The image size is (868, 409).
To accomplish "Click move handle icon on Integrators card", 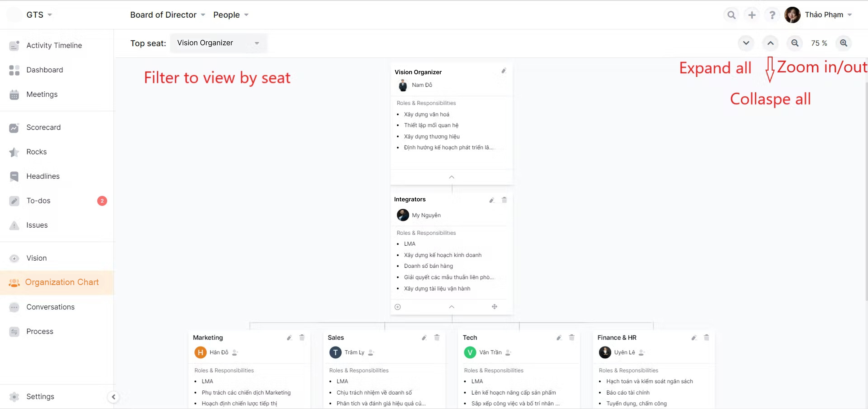I will coord(494,307).
